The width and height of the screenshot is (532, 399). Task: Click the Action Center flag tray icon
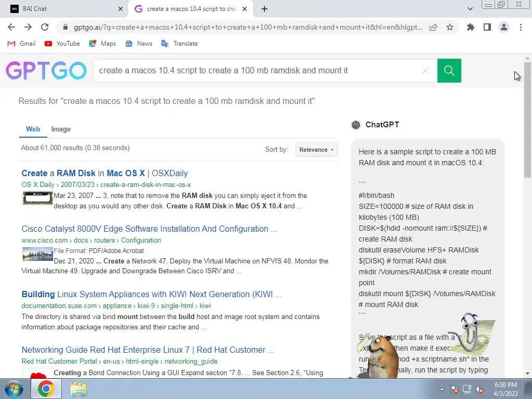[454, 389]
